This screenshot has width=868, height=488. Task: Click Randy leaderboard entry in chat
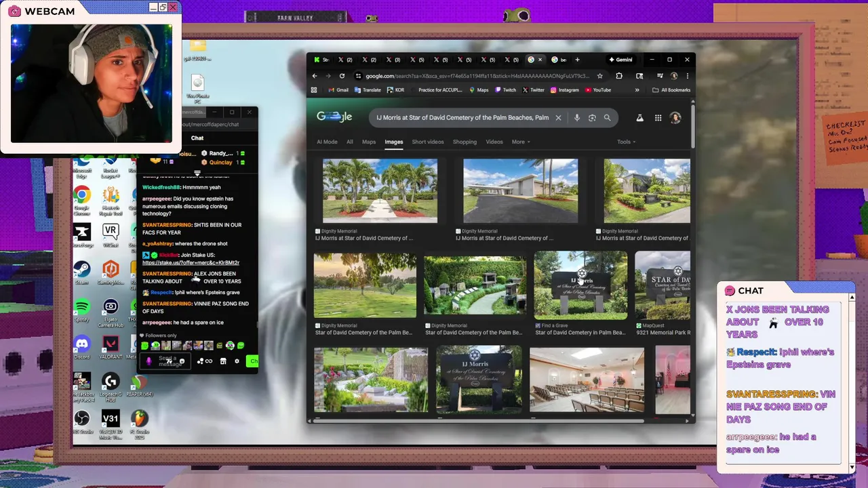[222, 153]
